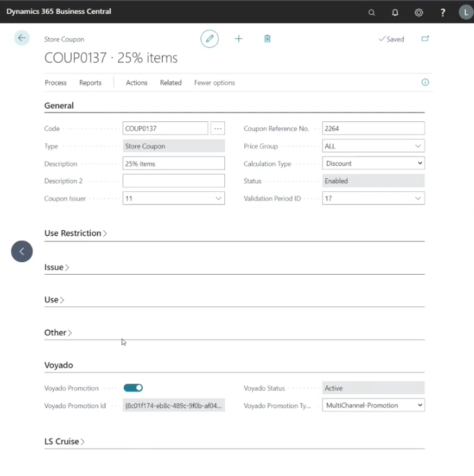Toggle the Voyado Promotion switch
Image resolution: width=474 pixels, height=476 pixels.
click(133, 388)
